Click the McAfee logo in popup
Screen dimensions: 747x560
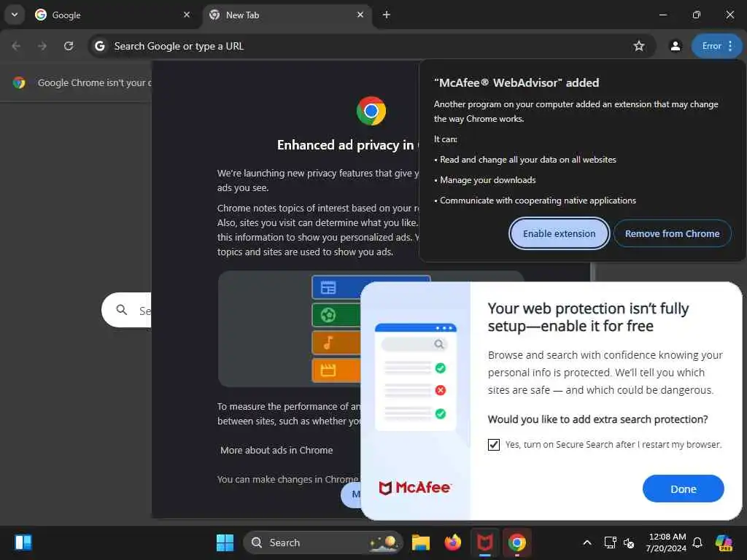[415, 488]
